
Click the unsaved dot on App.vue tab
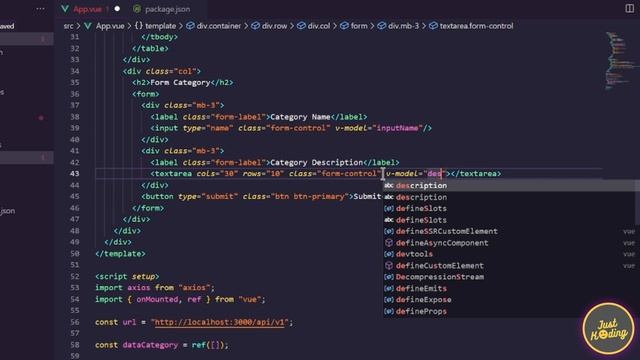pos(117,9)
